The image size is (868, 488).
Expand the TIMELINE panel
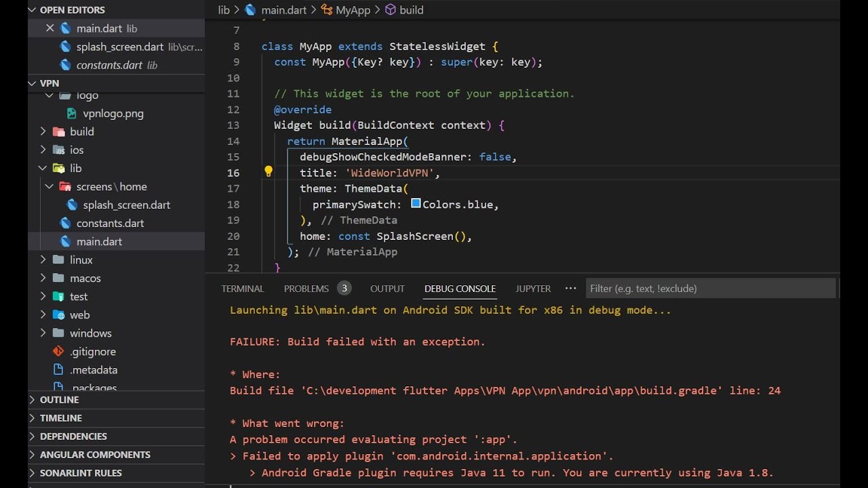(x=33, y=418)
